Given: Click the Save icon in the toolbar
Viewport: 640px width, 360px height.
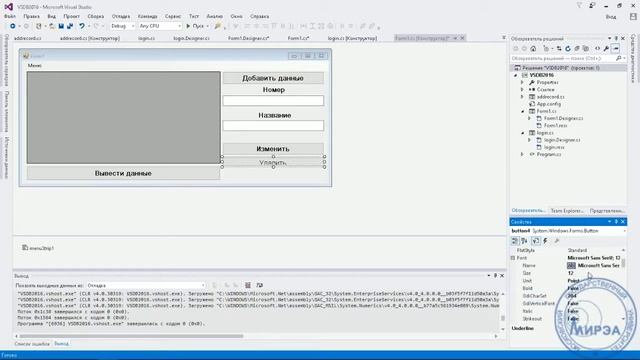Looking at the screenshot, I should point(61,26).
